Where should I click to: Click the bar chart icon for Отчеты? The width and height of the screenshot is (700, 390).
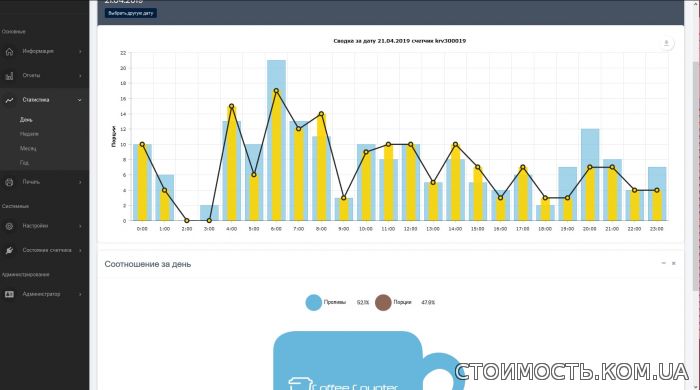pos(9,76)
